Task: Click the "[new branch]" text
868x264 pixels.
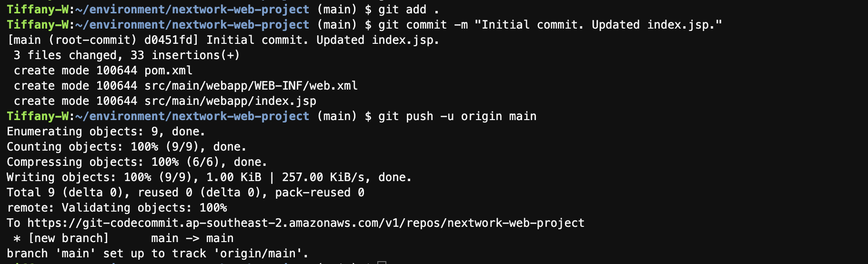Action: point(68,238)
